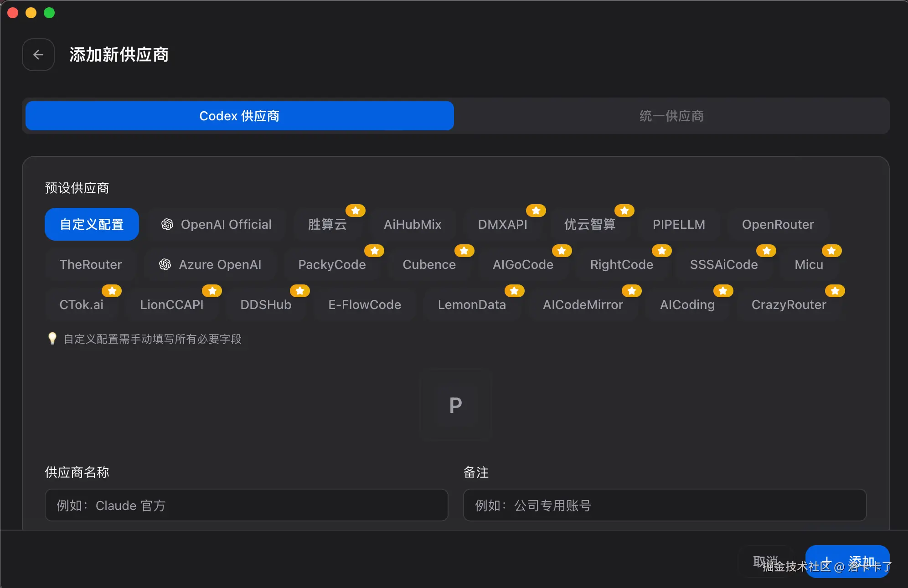Pick the PIPELLM preset
Screen dimensions: 908x588
pos(679,224)
